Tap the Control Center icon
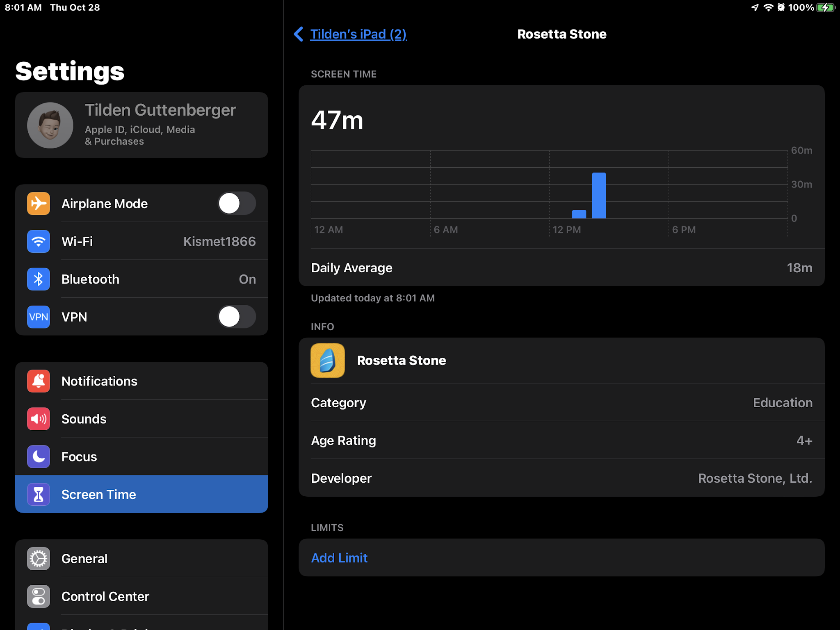Screen dimensions: 840x630 [x=39, y=596]
